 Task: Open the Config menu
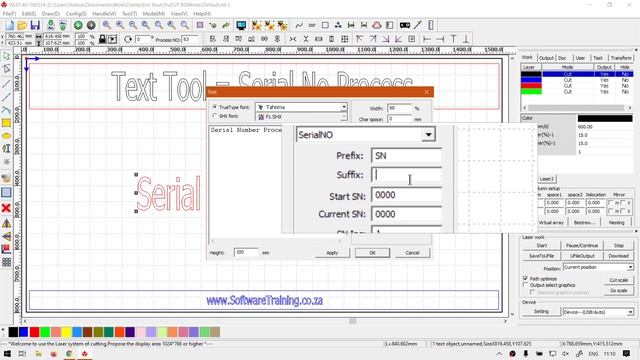coord(76,13)
